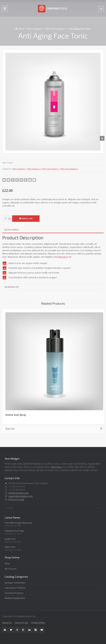This screenshot has height=644, width=106.
Task: Click the red Add to cart button
Action: (x=26, y=219)
